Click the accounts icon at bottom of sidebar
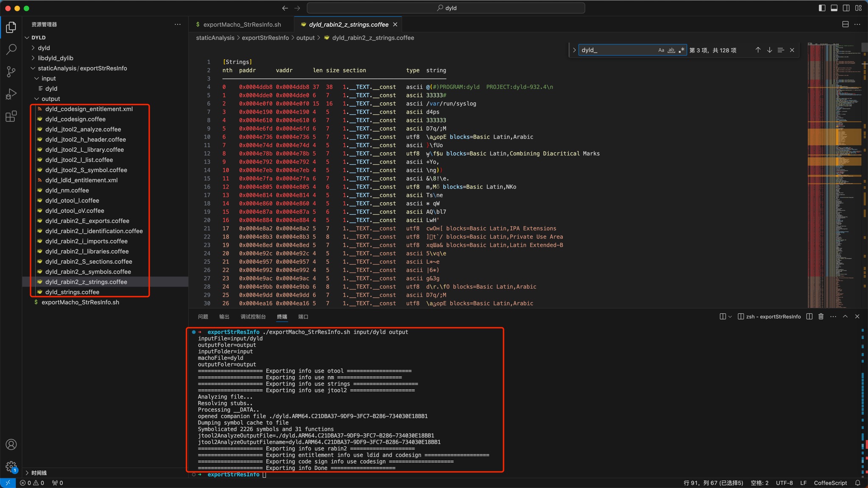 pyautogui.click(x=11, y=444)
